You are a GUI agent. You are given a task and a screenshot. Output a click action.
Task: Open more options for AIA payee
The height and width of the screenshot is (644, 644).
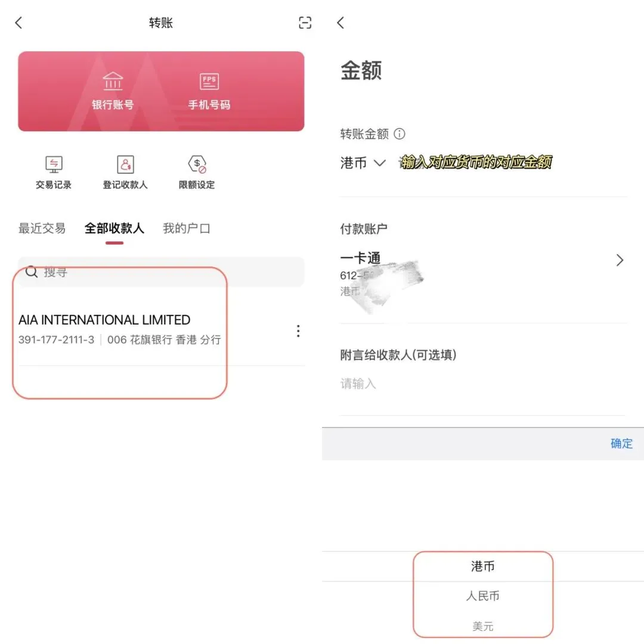[x=298, y=330]
